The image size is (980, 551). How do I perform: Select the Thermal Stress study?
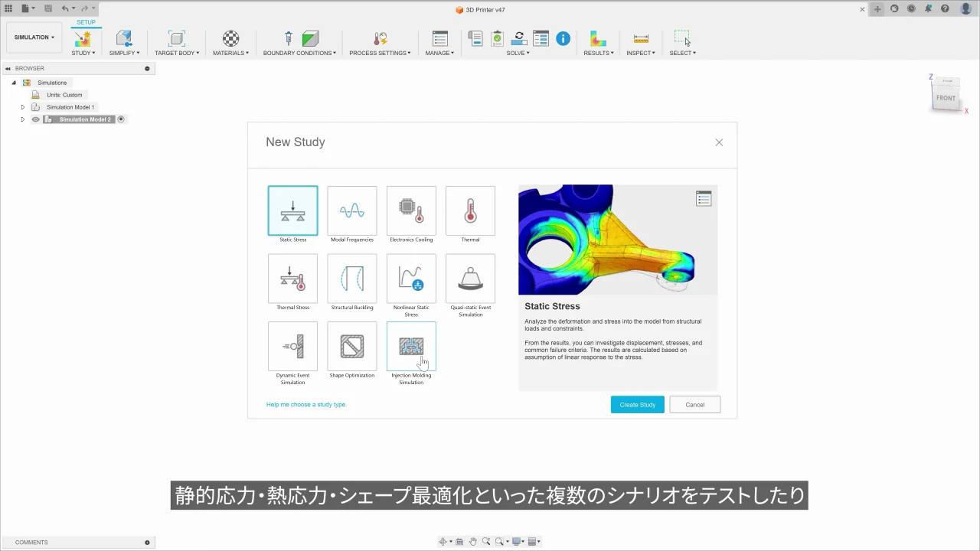point(292,279)
